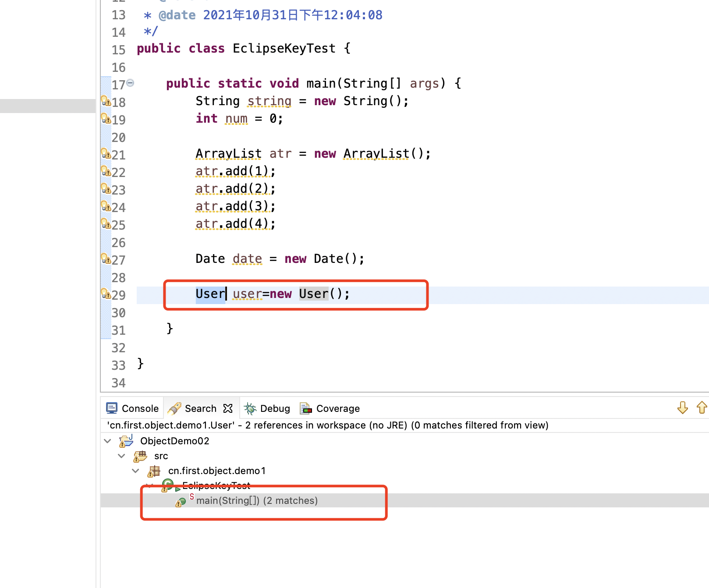Collapse the ObjectDemo02 project node
This screenshot has height=588, width=709.
[108, 441]
